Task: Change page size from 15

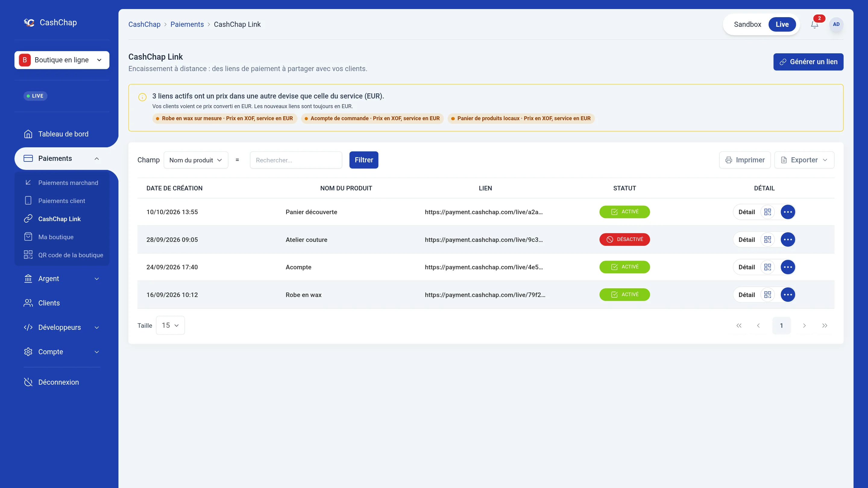Action: click(170, 325)
